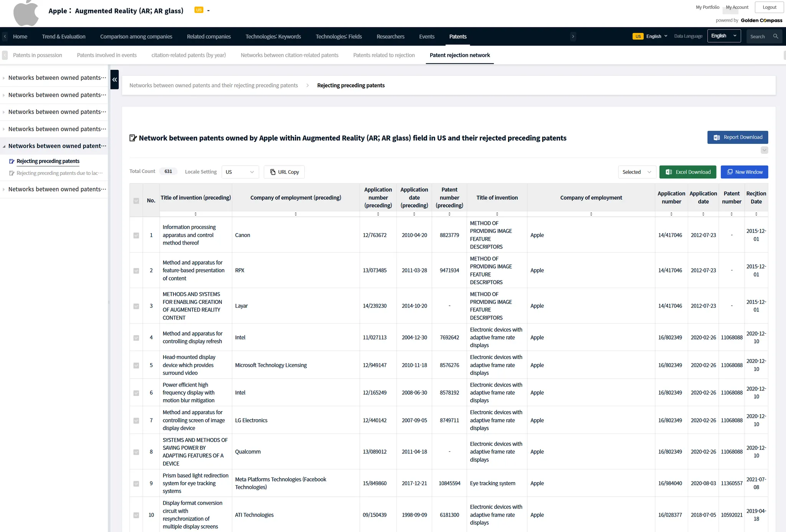Download the Word report
This screenshot has width=786, height=532.
coord(737,137)
